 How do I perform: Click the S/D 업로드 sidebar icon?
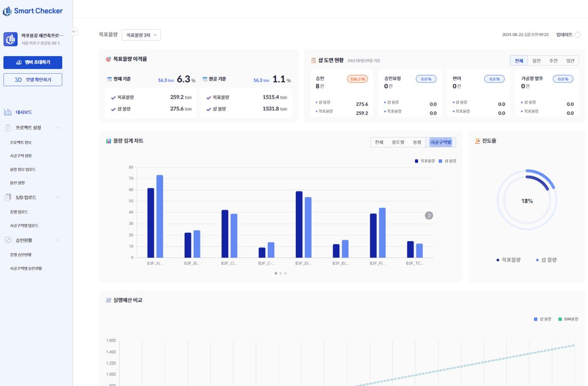pyautogui.click(x=8, y=197)
